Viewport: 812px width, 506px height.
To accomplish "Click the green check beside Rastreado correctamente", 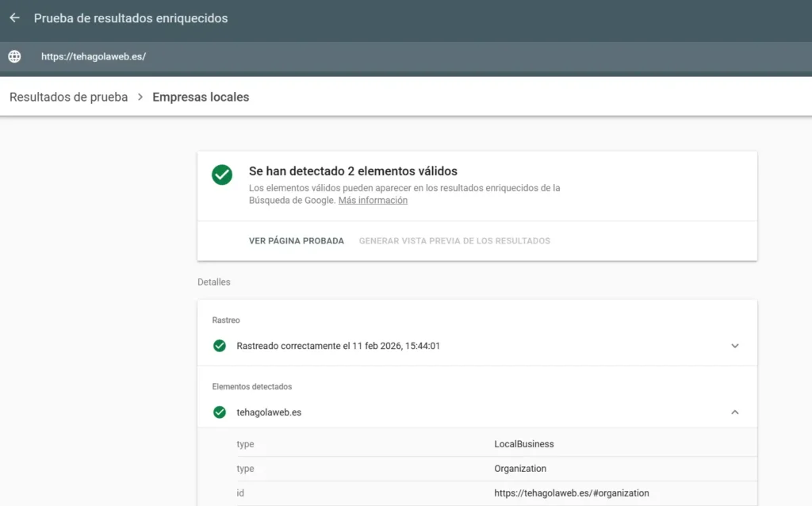I will [x=220, y=346].
